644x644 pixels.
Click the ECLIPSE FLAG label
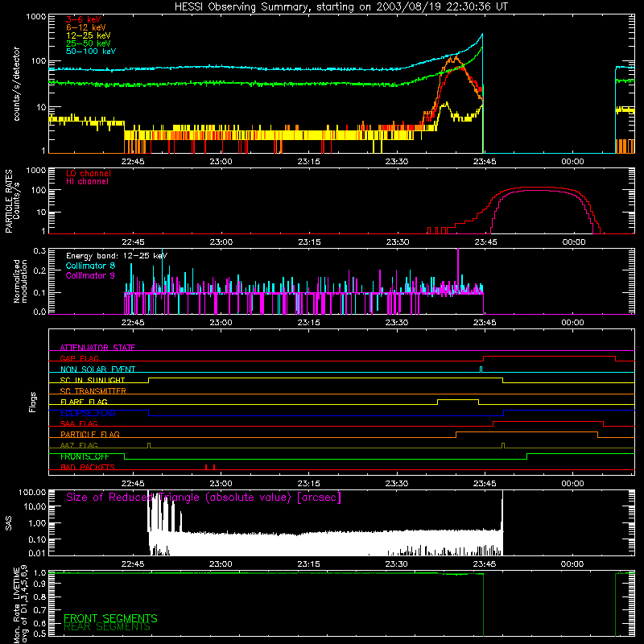click(x=88, y=413)
